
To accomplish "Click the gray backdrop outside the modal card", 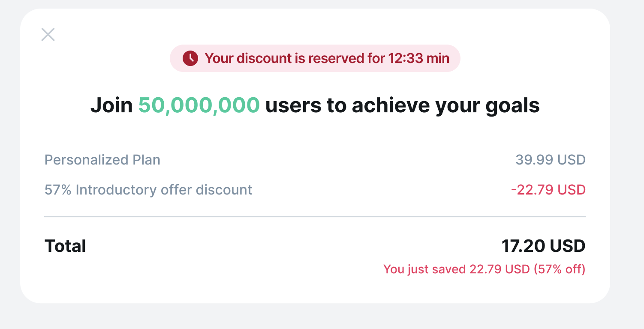I will (627, 171).
